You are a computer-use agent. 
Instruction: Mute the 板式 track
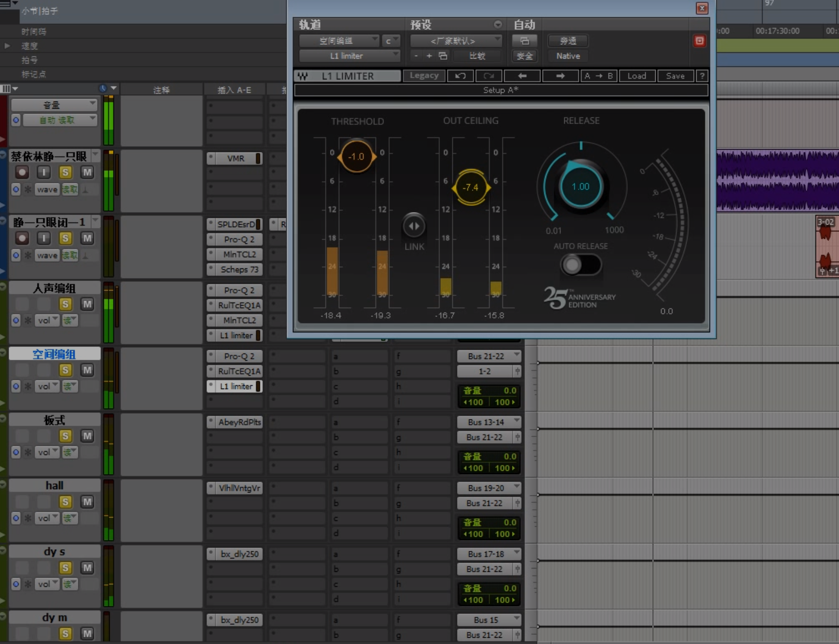point(87,436)
